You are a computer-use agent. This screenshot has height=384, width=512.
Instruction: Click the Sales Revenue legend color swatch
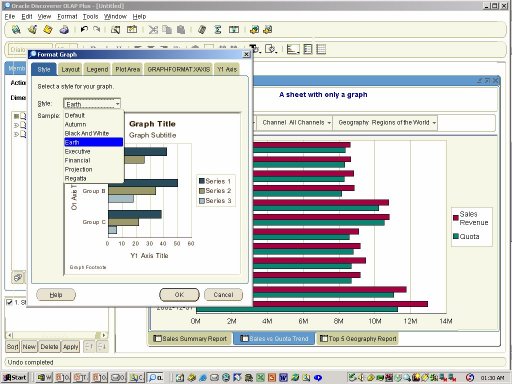pos(456,218)
